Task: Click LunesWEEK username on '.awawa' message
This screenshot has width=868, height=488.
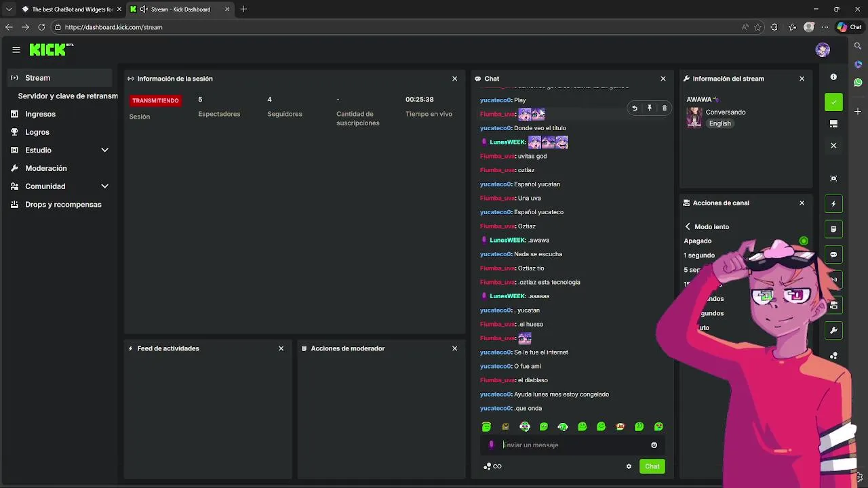Action: [507, 240]
